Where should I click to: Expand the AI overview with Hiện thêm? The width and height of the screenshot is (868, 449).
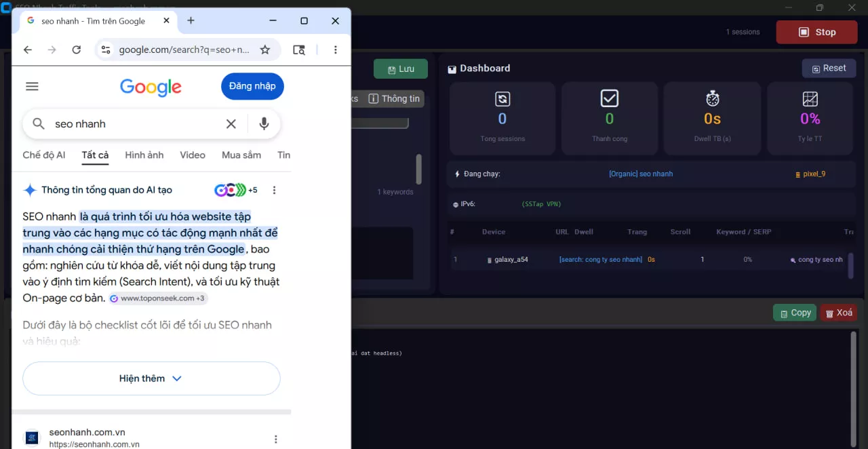coord(151,378)
